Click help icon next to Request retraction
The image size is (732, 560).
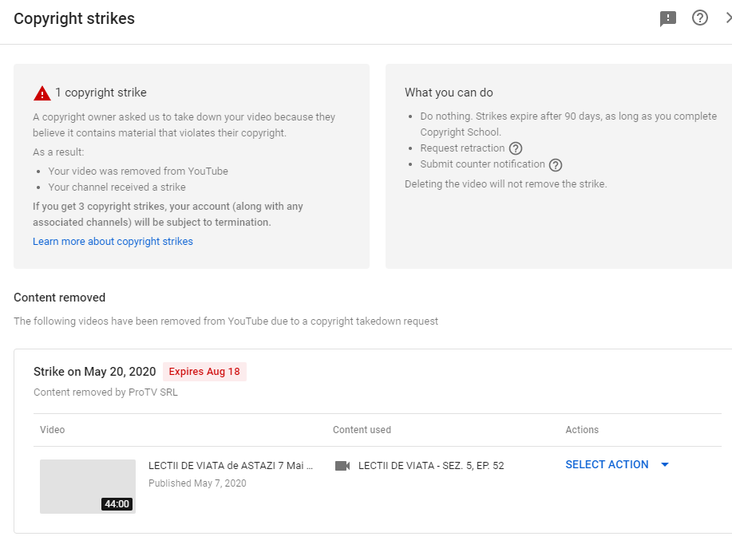point(516,148)
